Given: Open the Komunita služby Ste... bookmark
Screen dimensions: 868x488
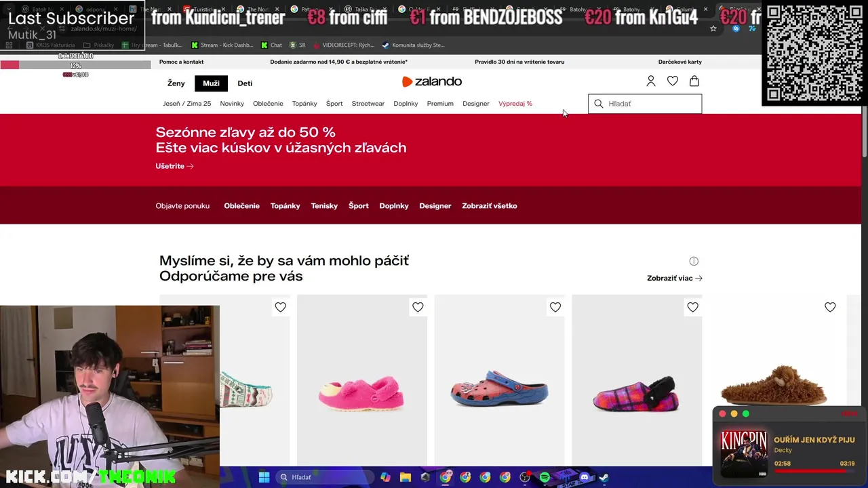Looking at the screenshot, I should pos(414,45).
